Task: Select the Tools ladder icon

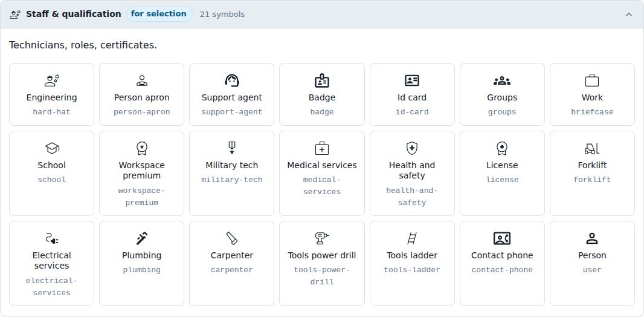Action: coord(412,238)
